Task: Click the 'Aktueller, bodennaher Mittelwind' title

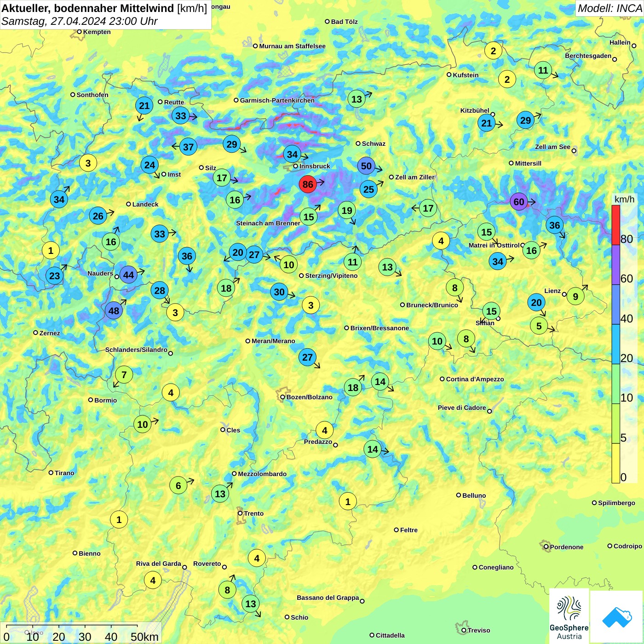Action: (x=88, y=8)
